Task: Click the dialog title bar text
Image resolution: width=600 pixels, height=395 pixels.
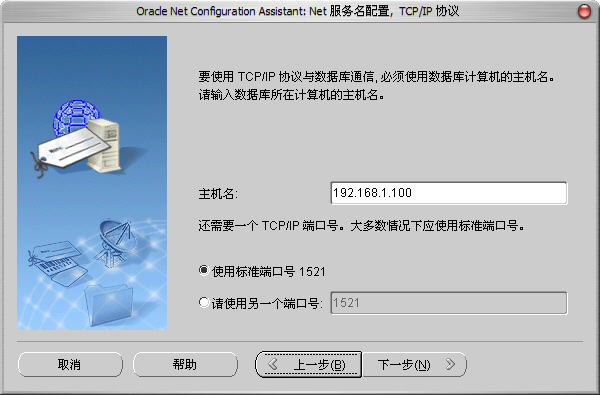Action: pyautogui.click(x=298, y=11)
